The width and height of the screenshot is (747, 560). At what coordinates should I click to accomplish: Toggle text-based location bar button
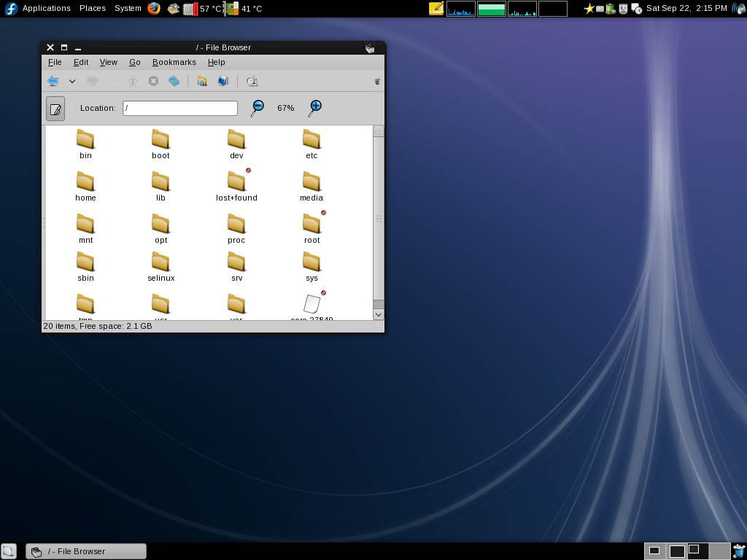pos(55,109)
